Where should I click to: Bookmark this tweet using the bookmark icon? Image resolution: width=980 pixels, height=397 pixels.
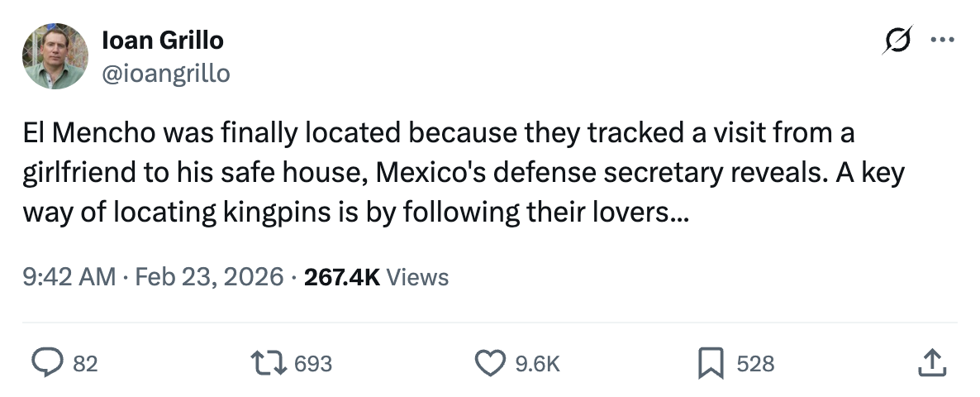(x=711, y=362)
